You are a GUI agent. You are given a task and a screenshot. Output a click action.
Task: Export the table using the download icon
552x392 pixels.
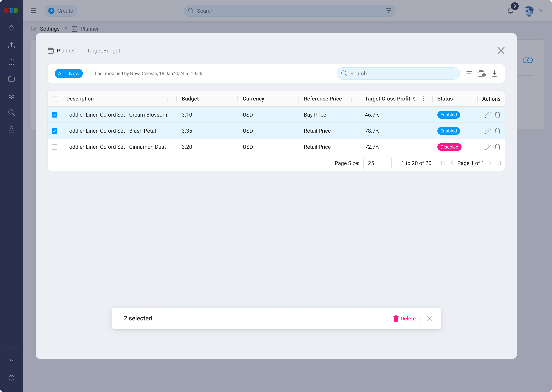495,73
